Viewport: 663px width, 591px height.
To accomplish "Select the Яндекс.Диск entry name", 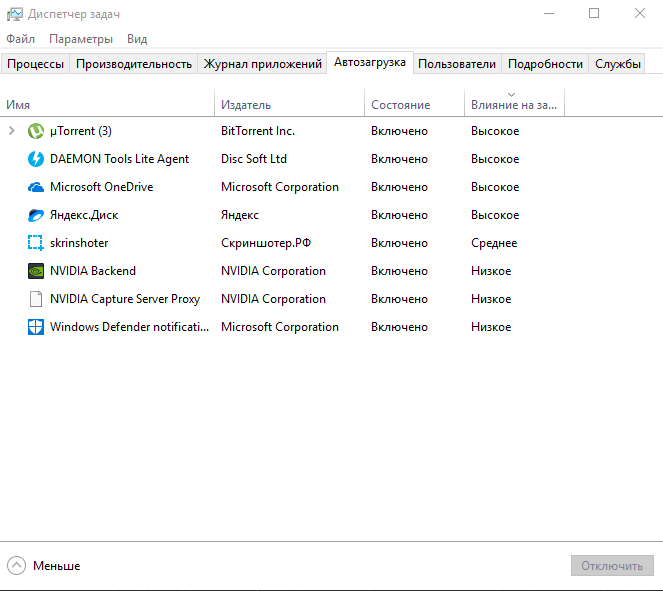I will pos(84,215).
